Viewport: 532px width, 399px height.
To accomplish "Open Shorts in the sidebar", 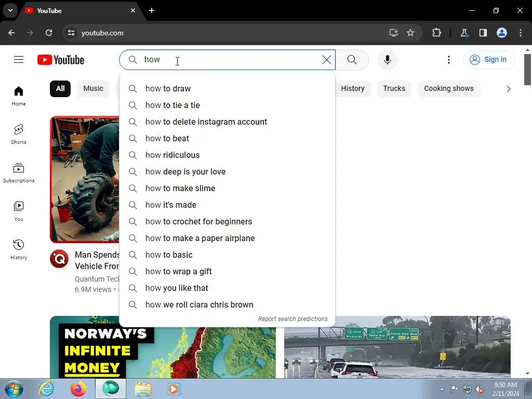I will [19, 135].
